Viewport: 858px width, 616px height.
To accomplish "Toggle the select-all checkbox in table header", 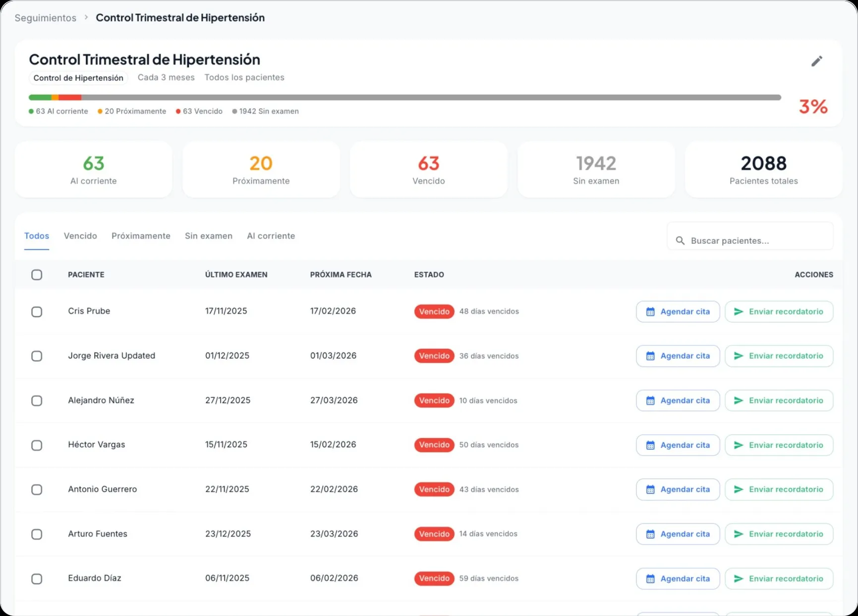I will [x=37, y=275].
